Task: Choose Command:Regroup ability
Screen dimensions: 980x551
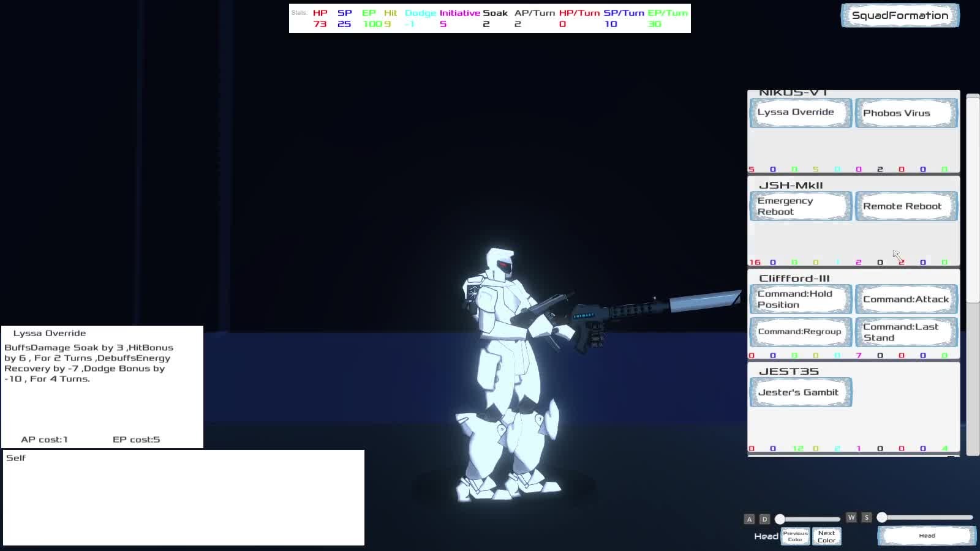Action: pos(800,332)
